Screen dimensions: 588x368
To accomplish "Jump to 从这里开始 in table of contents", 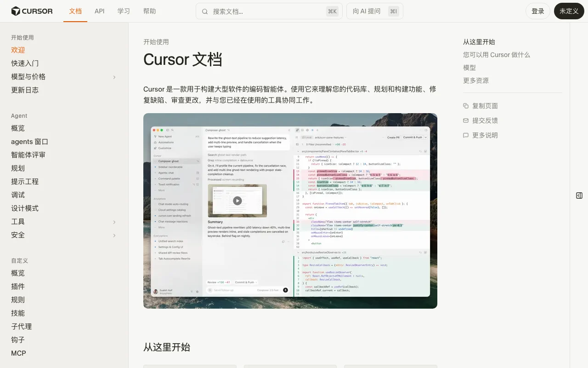I will click(x=479, y=42).
